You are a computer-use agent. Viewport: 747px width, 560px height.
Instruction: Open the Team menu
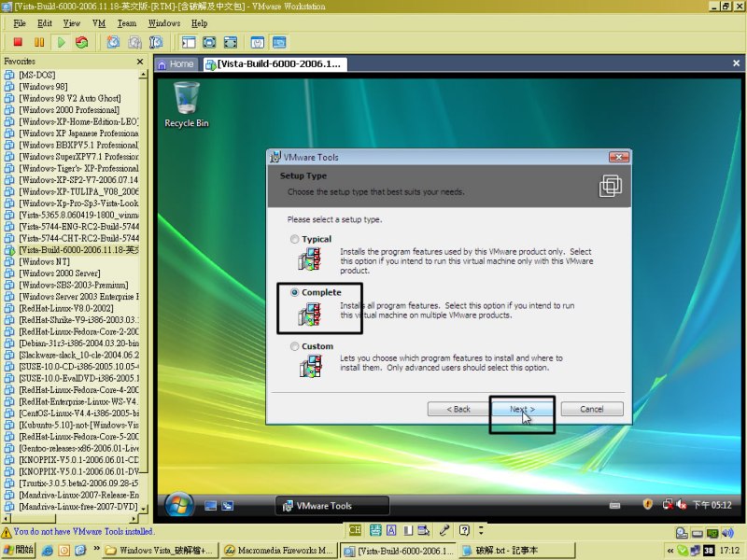127,23
